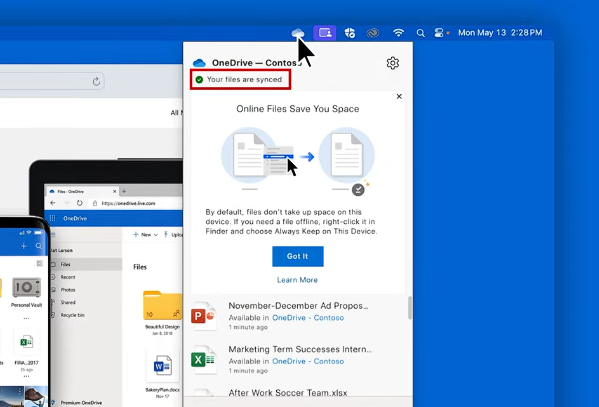Open Personal Vault on the phone screen
The height and width of the screenshot is (407, 599).
(x=26, y=287)
